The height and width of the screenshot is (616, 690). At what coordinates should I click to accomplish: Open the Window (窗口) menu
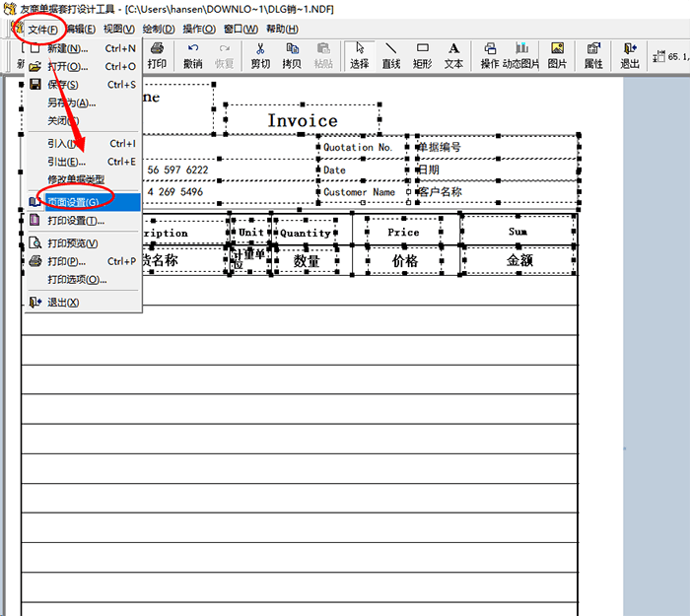[241, 29]
